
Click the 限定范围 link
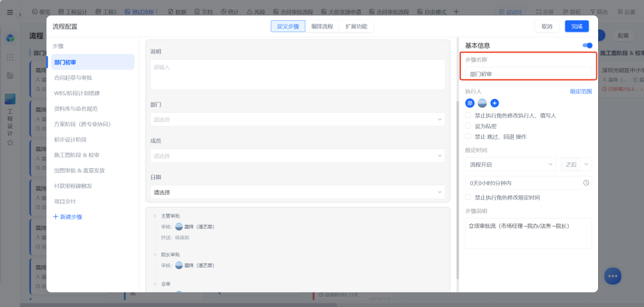581,92
